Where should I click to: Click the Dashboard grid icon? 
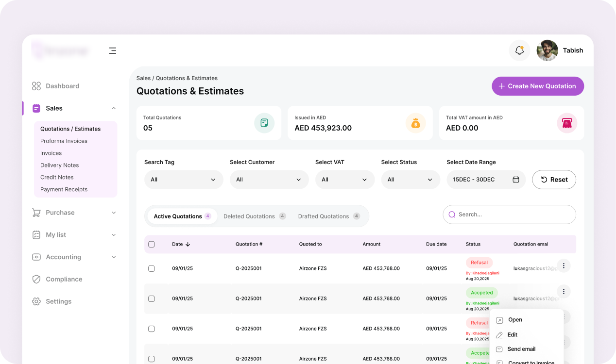pyautogui.click(x=36, y=86)
